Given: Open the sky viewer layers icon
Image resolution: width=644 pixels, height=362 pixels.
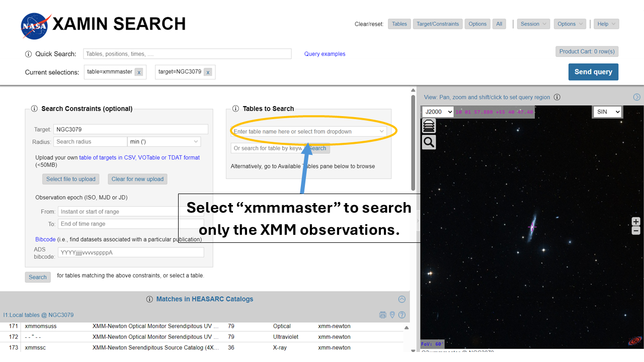Looking at the screenshot, I should (x=429, y=126).
